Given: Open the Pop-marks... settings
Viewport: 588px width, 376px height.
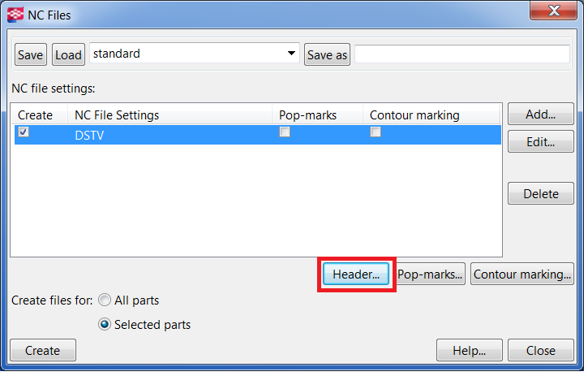Looking at the screenshot, I should click(x=430, y=274).
